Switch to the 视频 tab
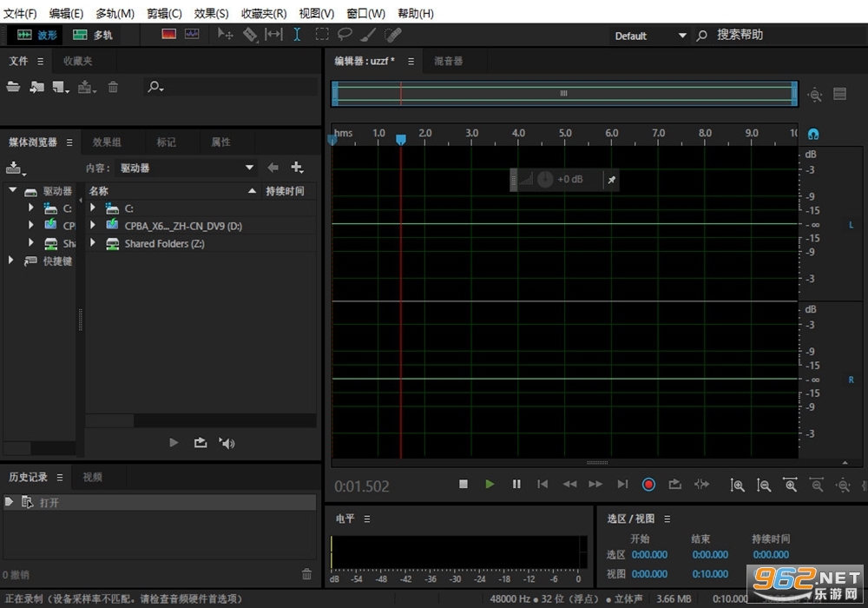This screenshot has height=608, width=868. pyautogui.click(x=93, y=478)
